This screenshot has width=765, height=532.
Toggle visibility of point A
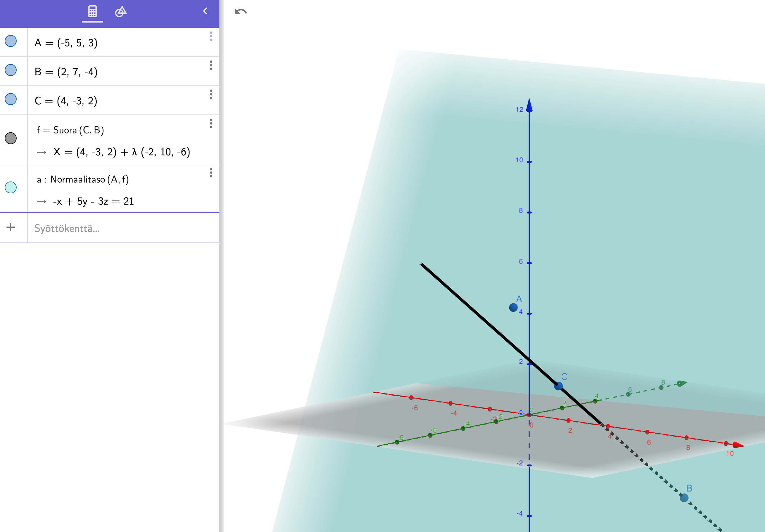point(11,41)
